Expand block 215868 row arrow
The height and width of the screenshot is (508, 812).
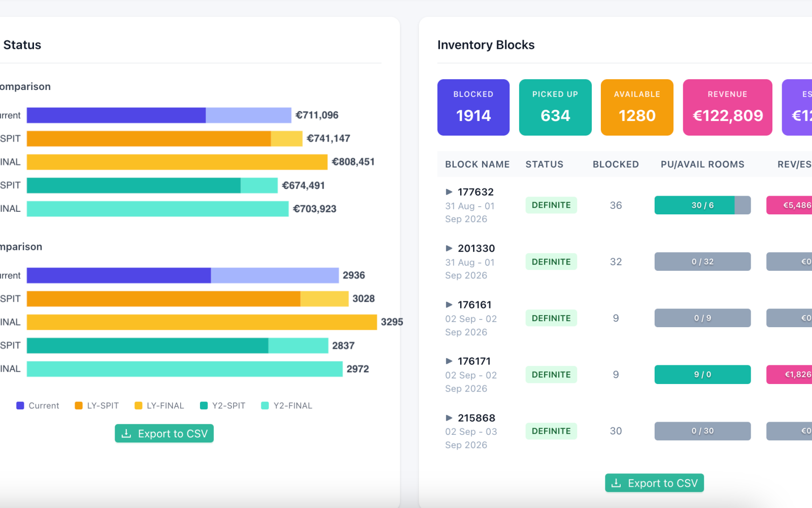(449, 418)
